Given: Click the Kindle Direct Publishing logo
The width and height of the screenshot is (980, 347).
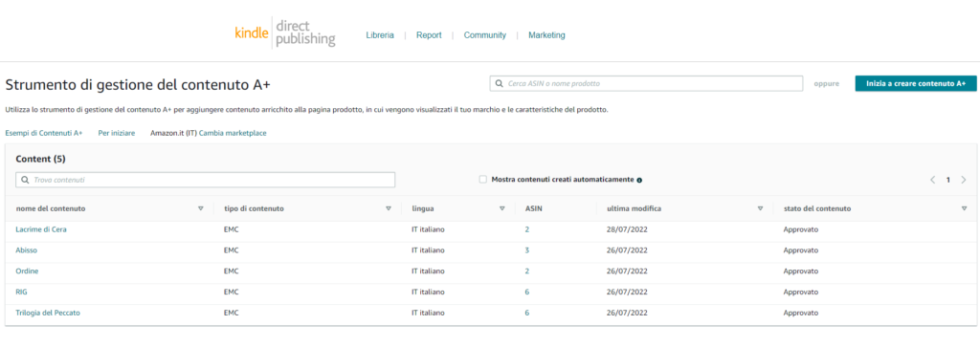Looking at the screenshot, I should pyautogui.click(x=285, y=33).
